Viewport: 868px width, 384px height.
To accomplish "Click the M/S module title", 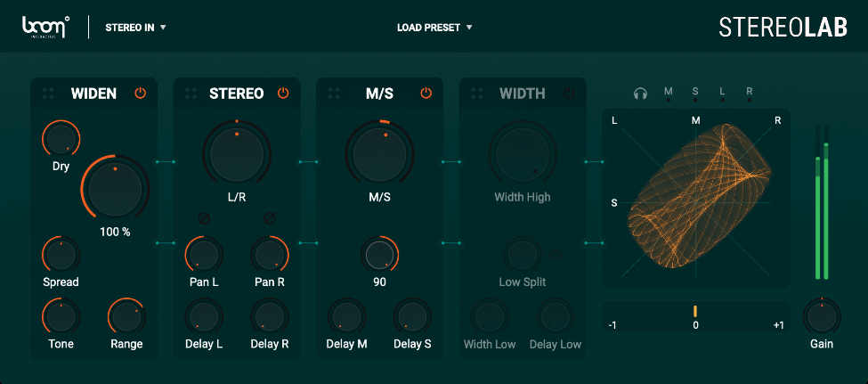I will 380,94.
